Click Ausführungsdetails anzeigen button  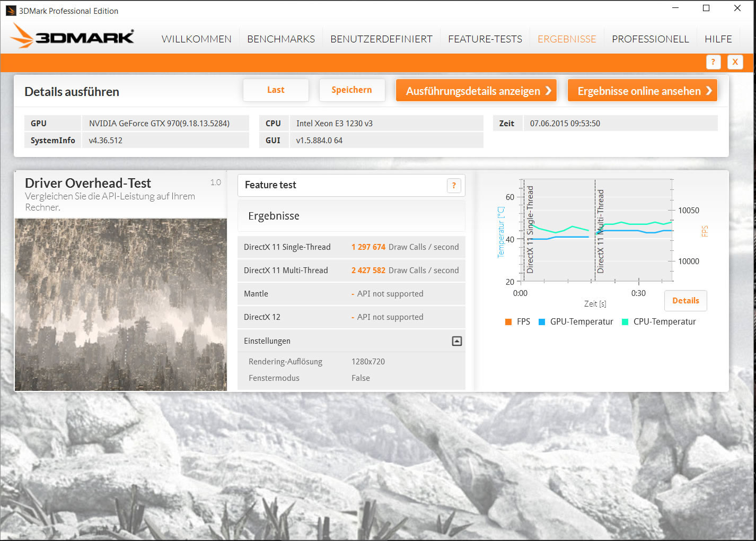click(x=476, y=91)
